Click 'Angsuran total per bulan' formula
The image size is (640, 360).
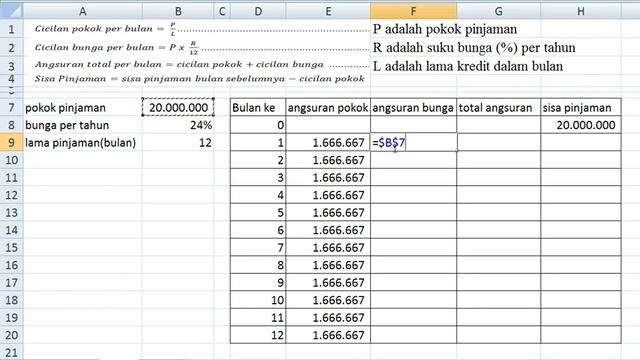179,64
